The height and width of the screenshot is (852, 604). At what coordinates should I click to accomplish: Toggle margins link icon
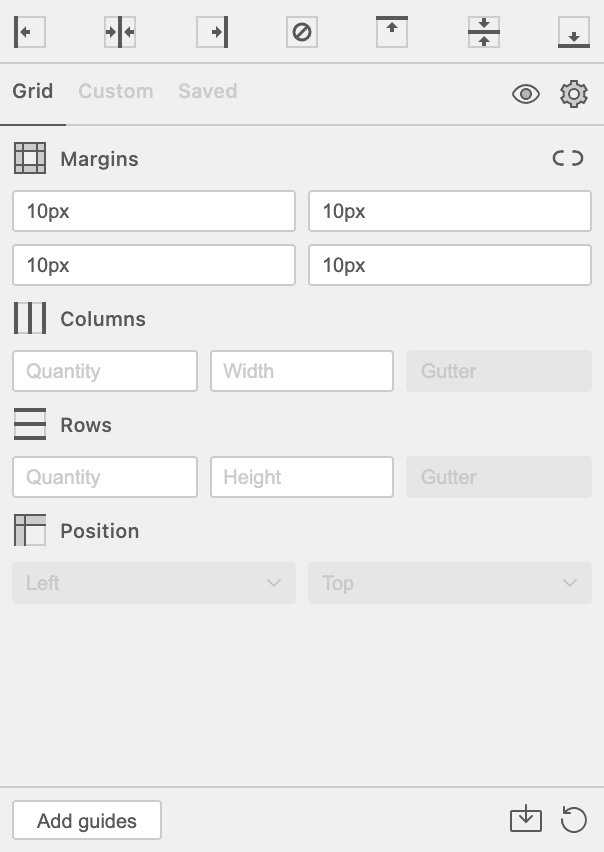(x=568, y=158)
